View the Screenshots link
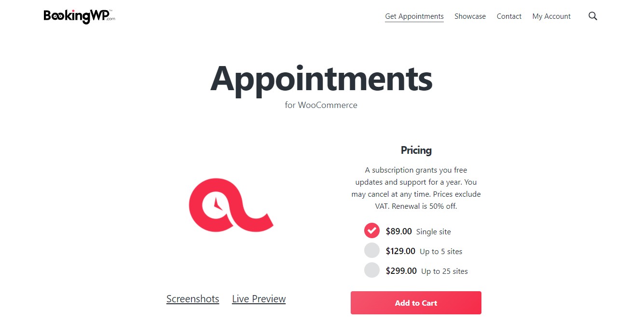The image size is (644, 324). [x=192, y=299]
